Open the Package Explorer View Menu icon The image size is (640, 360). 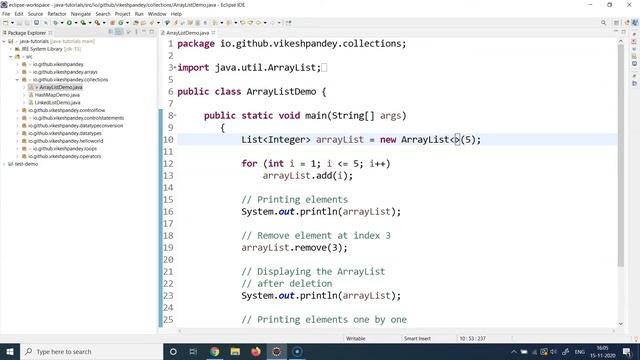pyautogui.click(x=136, y=32)
